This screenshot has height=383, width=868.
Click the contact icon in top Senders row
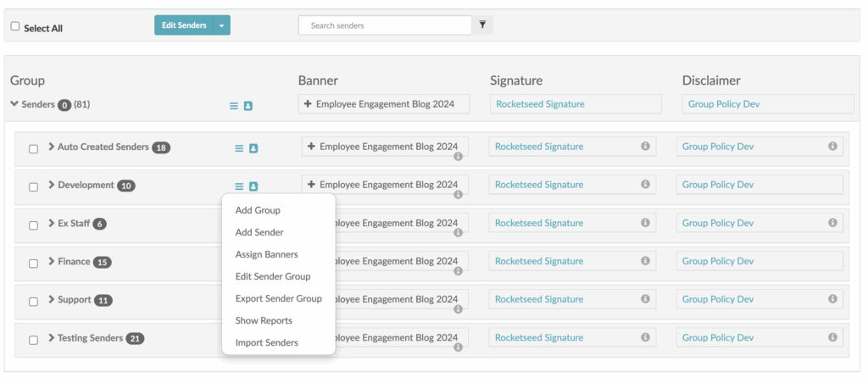coord(248,106)
